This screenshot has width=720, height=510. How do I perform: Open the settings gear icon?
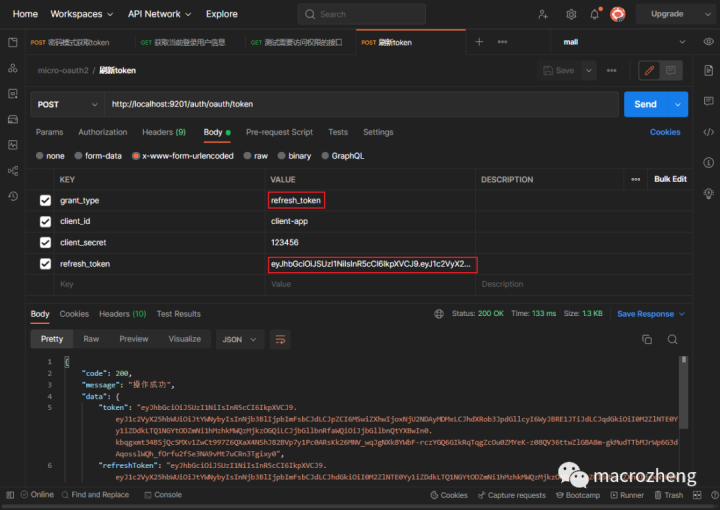[x=571, y=14]
